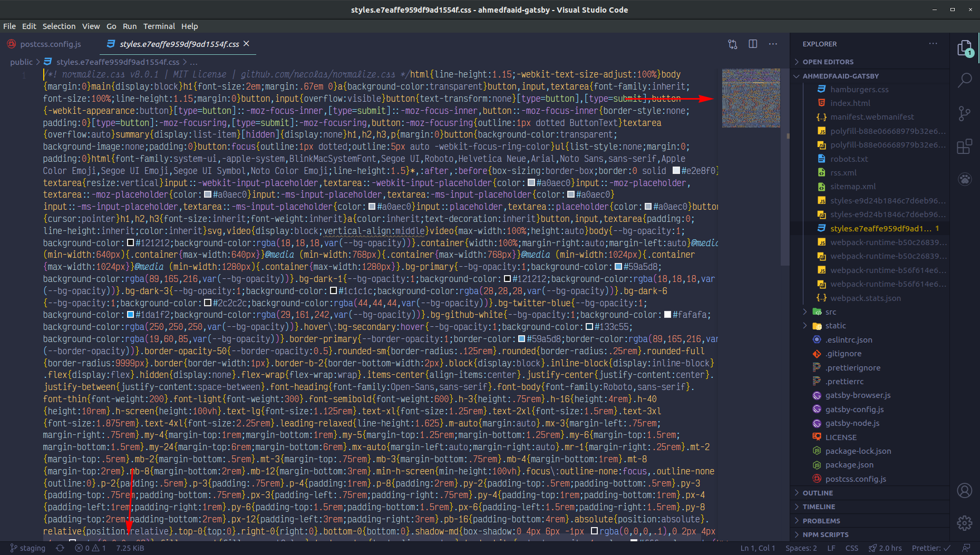Open the Terminal menu
Viewport: 980px width, 555px height.
point(159,26)
